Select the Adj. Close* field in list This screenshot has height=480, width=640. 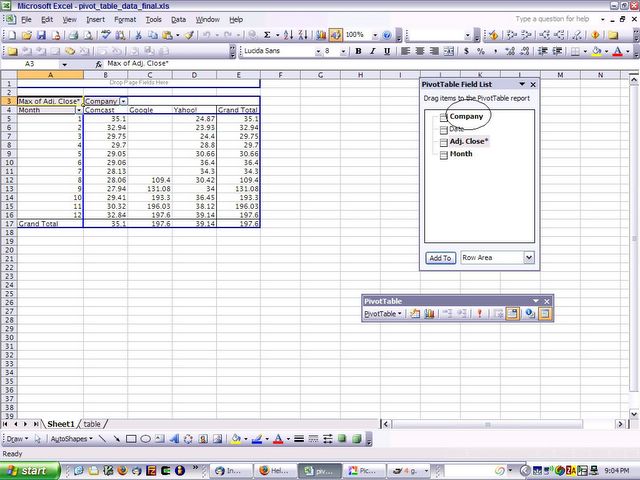469,141
